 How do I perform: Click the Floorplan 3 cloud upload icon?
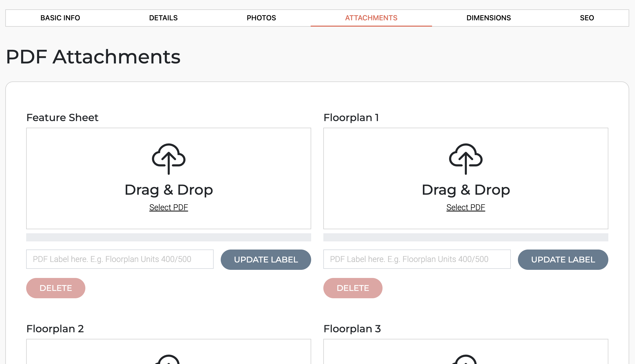pos(466,360)
